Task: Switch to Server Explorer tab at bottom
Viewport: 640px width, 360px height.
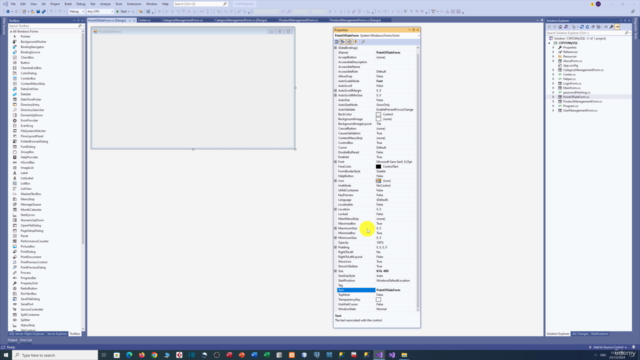Action: [56, 334]
